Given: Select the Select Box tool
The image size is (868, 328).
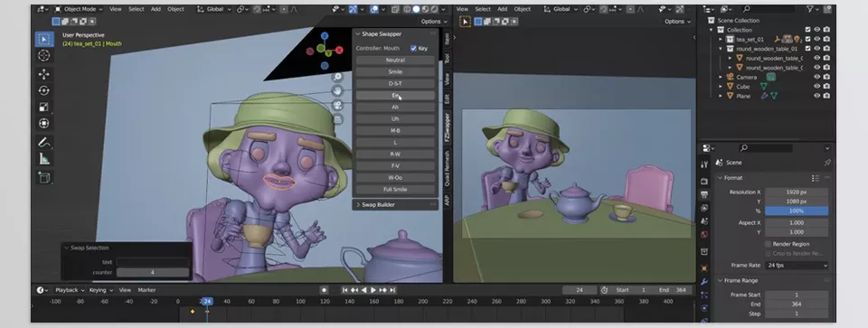Looking at the screenshot, I should pos(43,39).
